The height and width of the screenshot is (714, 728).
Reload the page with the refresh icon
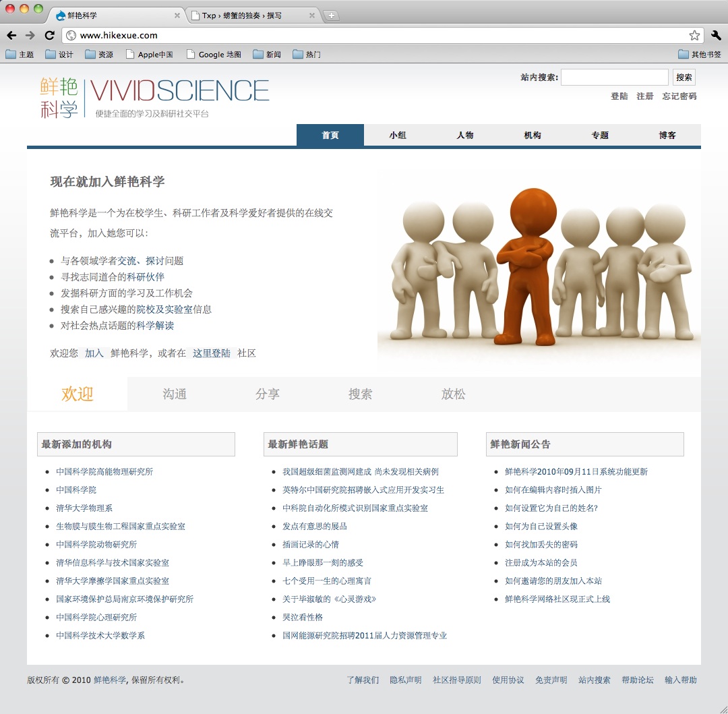point(49,36)
